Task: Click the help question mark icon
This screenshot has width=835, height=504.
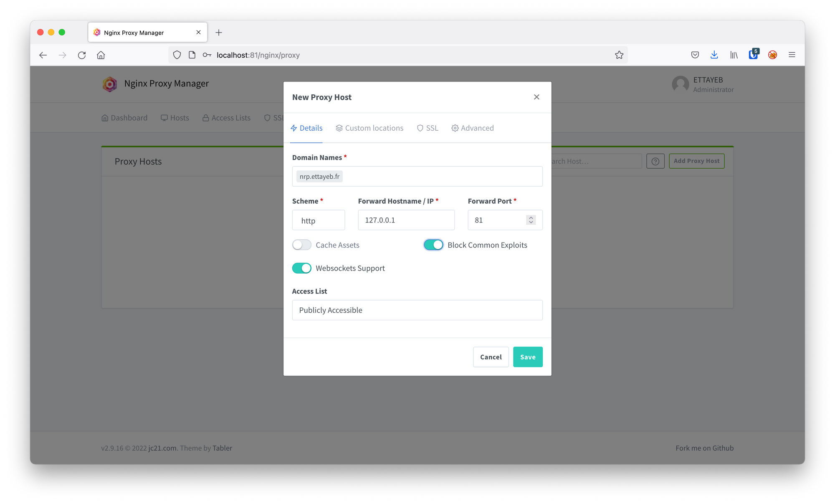Action: pos(655,161)
